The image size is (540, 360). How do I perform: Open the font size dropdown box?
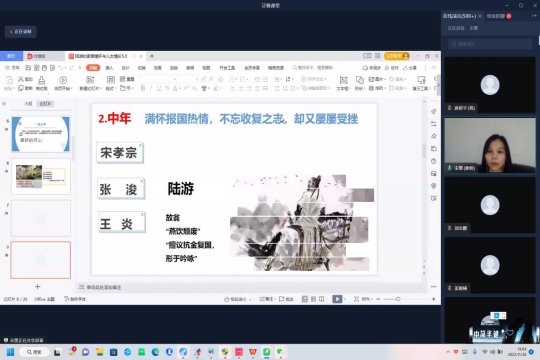coord(188,79)
